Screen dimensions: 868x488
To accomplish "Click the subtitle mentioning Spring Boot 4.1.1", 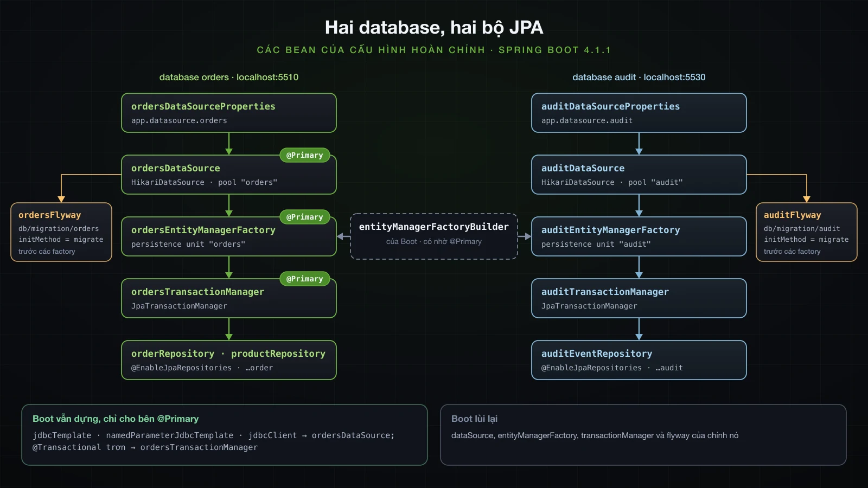I will coord(434,50).
